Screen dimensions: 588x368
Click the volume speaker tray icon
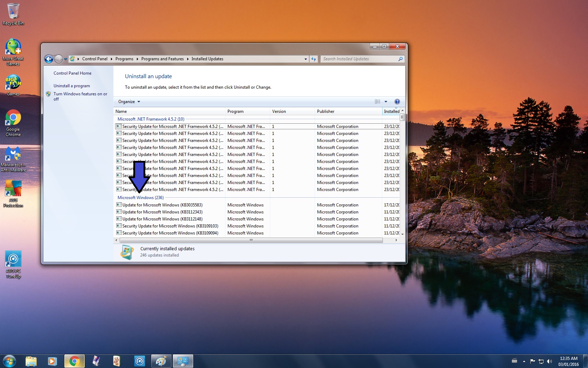click(x=549, y=361)
